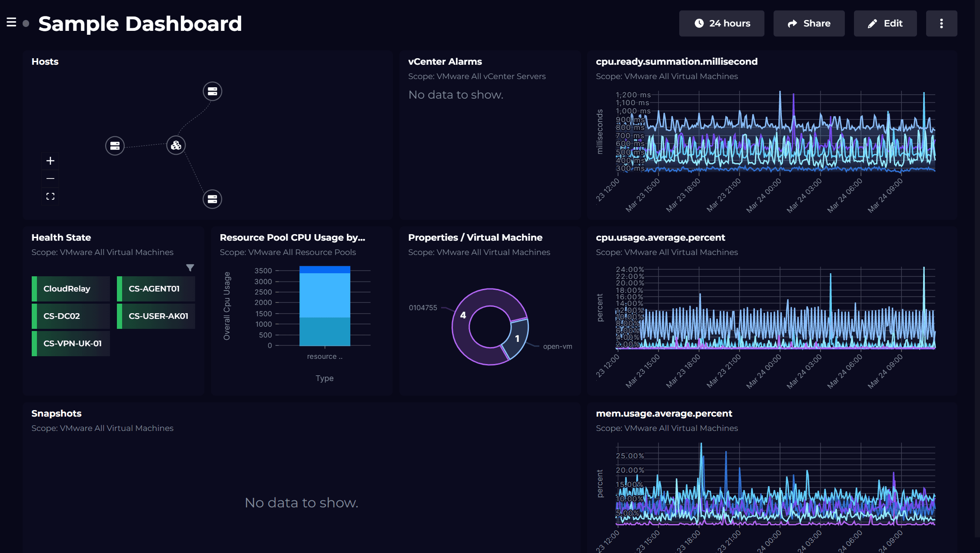Click the 25.00% y-axis label in memory chart
The image size is (980, 553).
click(630, 456)
